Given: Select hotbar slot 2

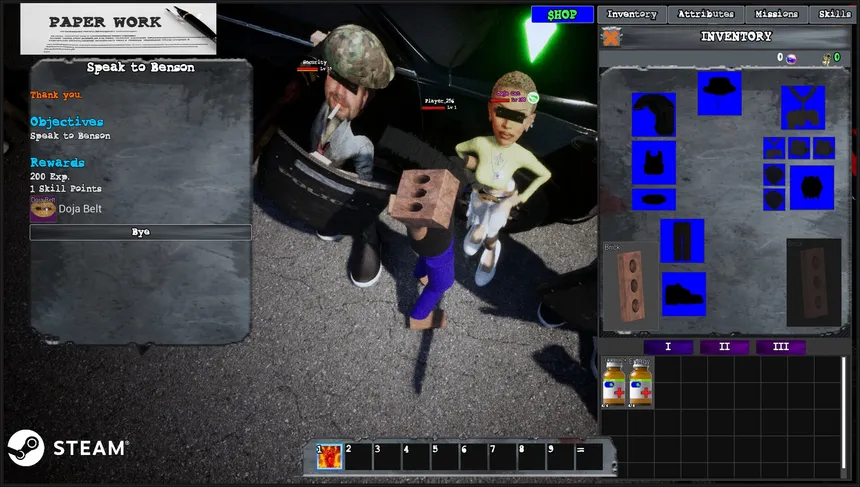Looking at the screenshot, I should [358, 457].
